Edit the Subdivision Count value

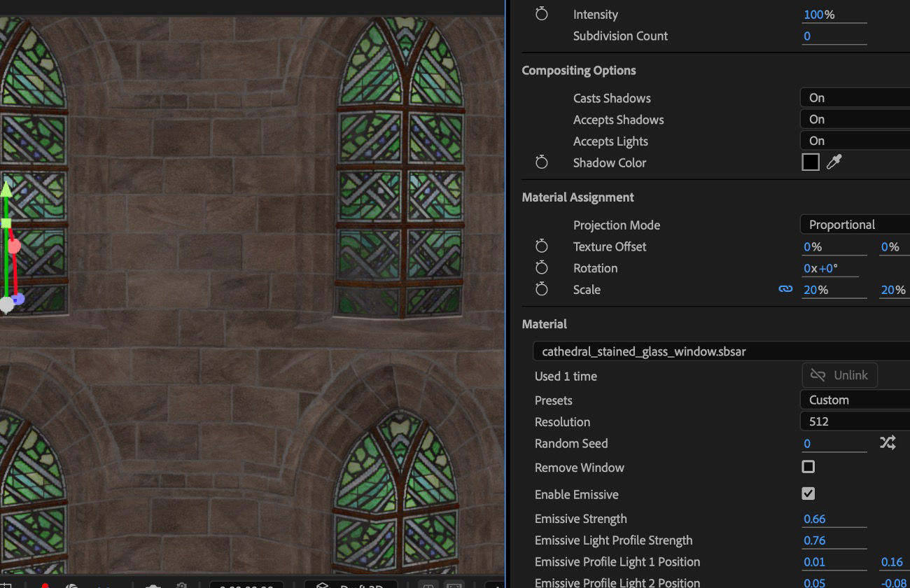click(807, 36)
